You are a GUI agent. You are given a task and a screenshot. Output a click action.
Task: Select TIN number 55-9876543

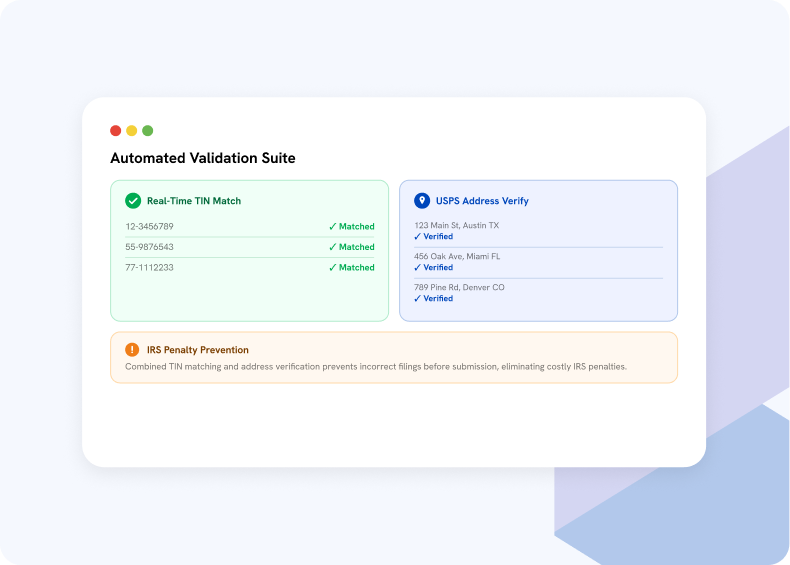[149, 247]
